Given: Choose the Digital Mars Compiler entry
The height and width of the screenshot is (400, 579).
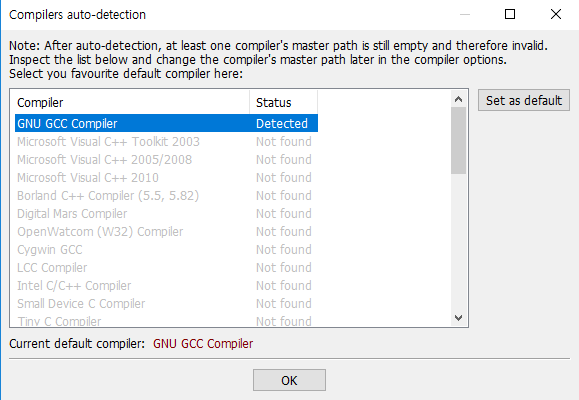Looking at the screenshot, I should 166,213.
